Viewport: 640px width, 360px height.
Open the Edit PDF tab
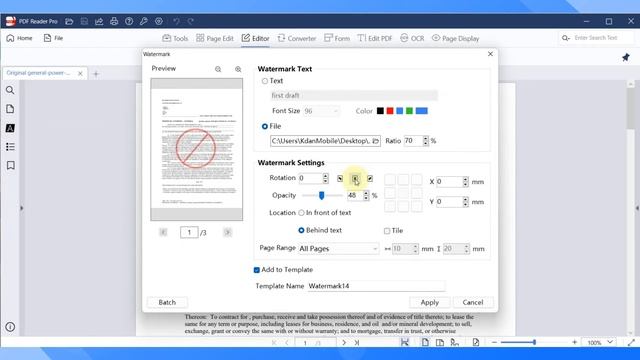[x=375, y=38]
